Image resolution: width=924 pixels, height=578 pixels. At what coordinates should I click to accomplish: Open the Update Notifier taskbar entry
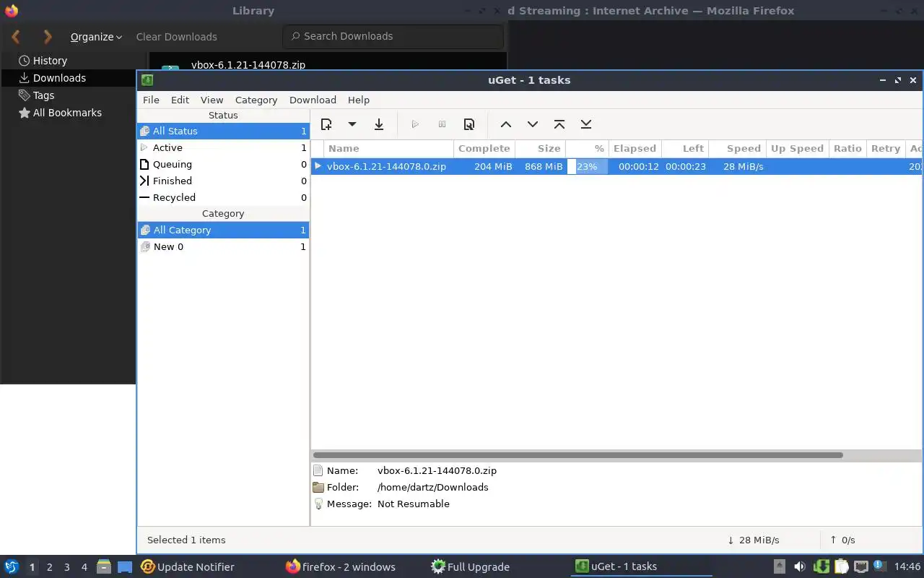coord(188,566)
